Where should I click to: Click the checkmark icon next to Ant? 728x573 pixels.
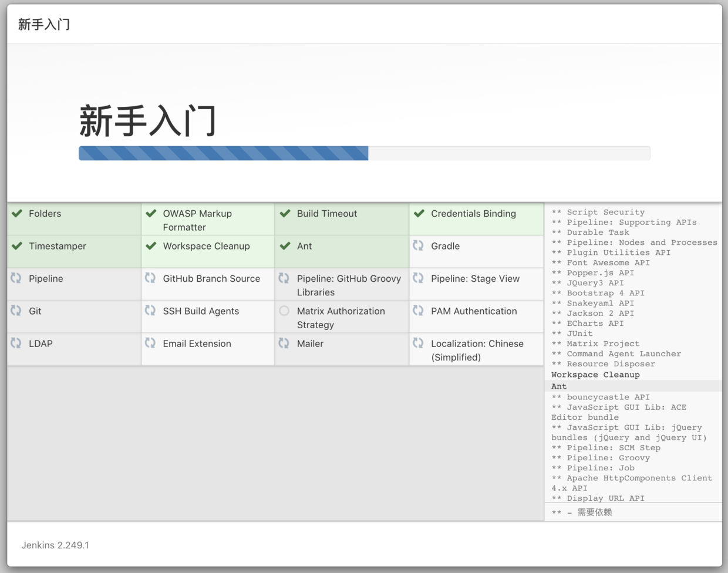click(x=285, y=245)
